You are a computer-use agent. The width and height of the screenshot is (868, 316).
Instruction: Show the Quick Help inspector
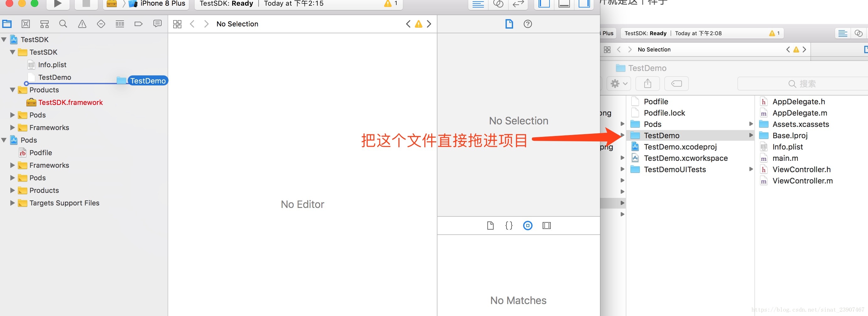tap(528, 24)
